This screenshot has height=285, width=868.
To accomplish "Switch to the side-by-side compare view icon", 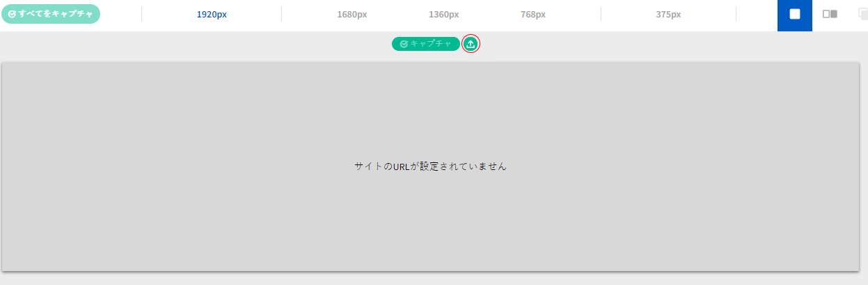I will [830, 15].
